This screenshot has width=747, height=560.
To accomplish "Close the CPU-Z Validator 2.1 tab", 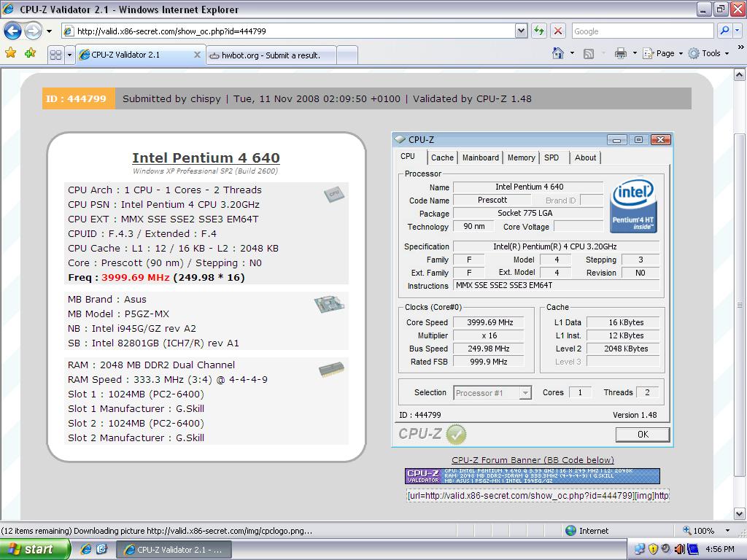I will (197, 55).
